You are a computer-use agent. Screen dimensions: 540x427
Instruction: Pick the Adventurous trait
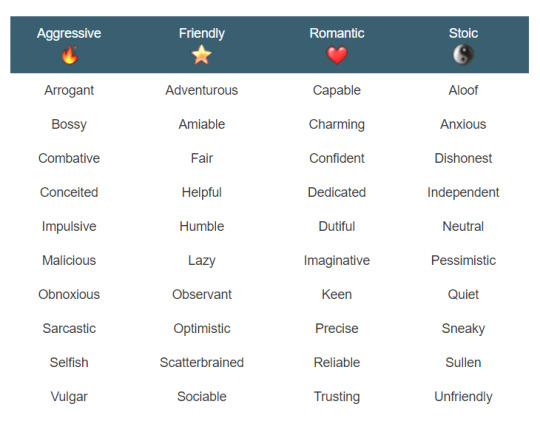201,90
